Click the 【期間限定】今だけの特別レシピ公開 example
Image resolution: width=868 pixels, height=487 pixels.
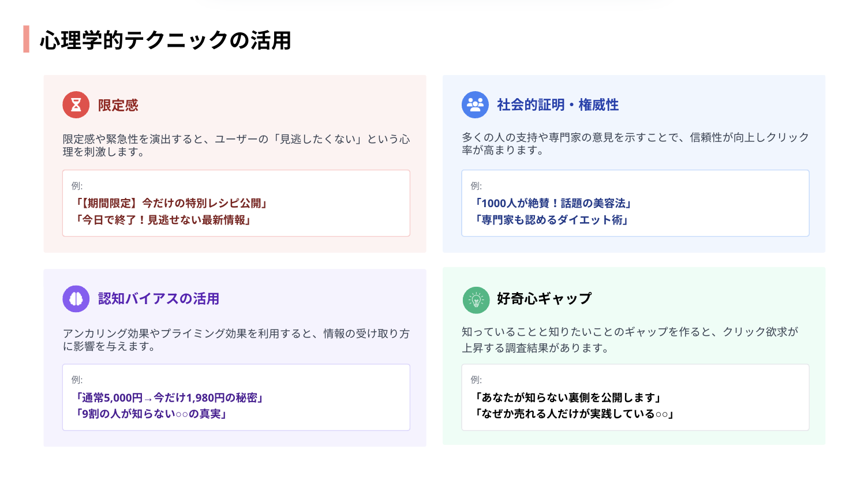170,203
